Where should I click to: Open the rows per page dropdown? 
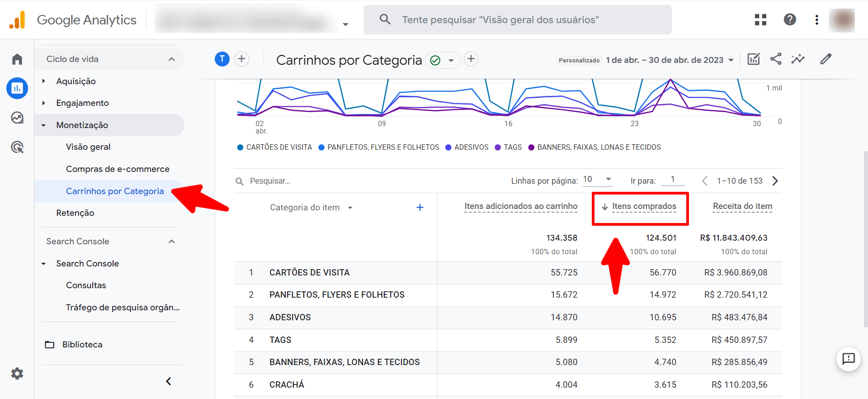[x=597, y=180]
